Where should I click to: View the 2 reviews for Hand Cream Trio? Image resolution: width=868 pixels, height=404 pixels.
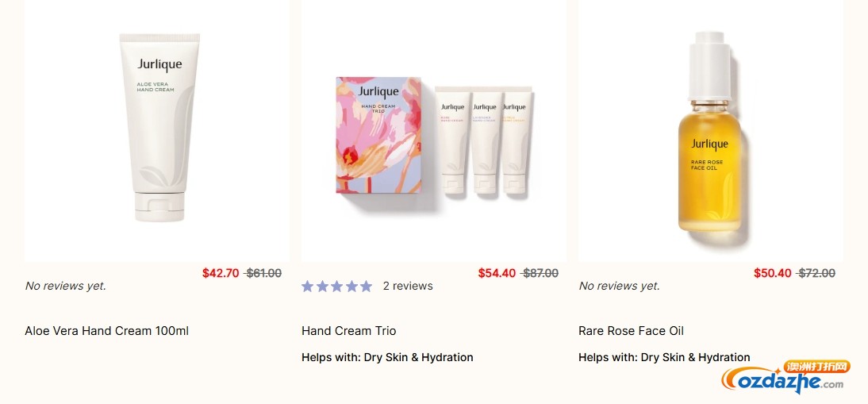(408, 286)
